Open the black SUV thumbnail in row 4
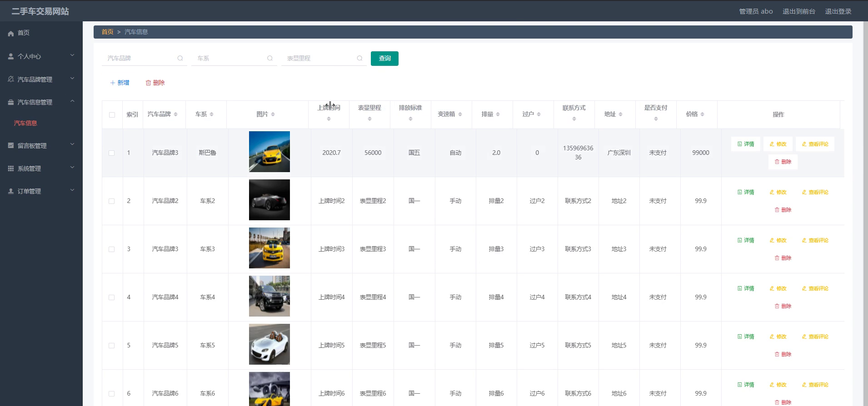The image size is (868, 406). (269, 296)
